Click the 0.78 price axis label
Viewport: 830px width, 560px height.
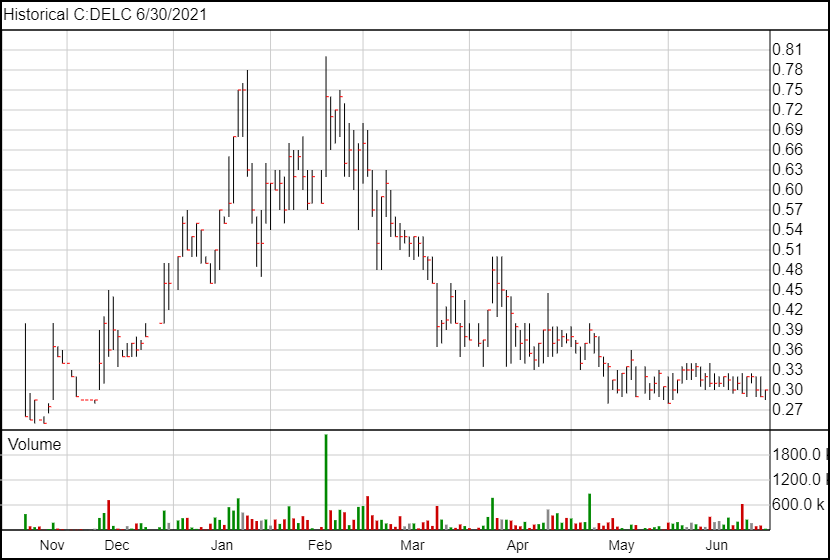tap(788, 70)
